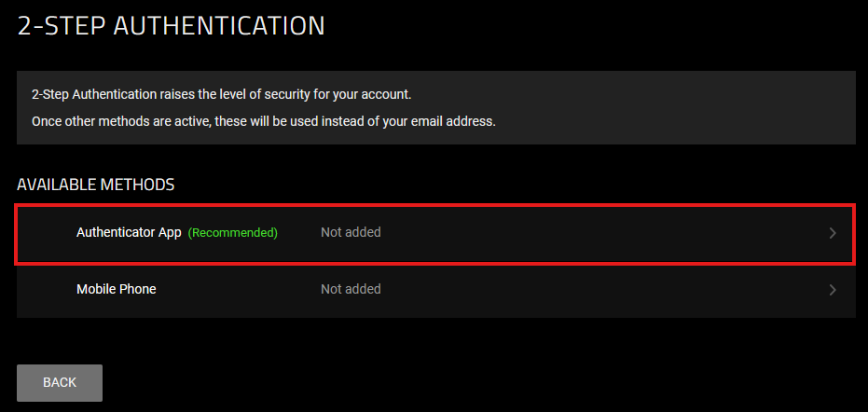Click blank space in the Mobile Phone row

(x=597, y=289)
